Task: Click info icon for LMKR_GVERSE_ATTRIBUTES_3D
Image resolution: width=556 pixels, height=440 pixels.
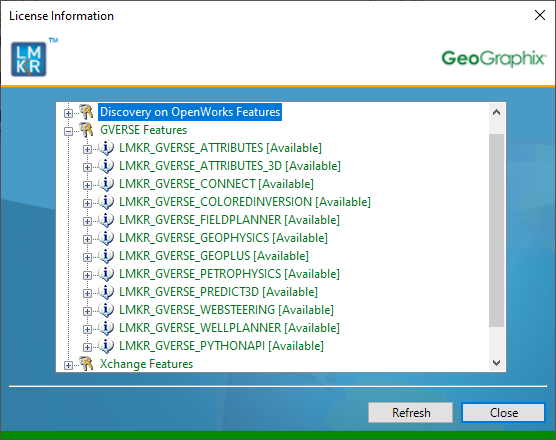Action: click(106, 166)
